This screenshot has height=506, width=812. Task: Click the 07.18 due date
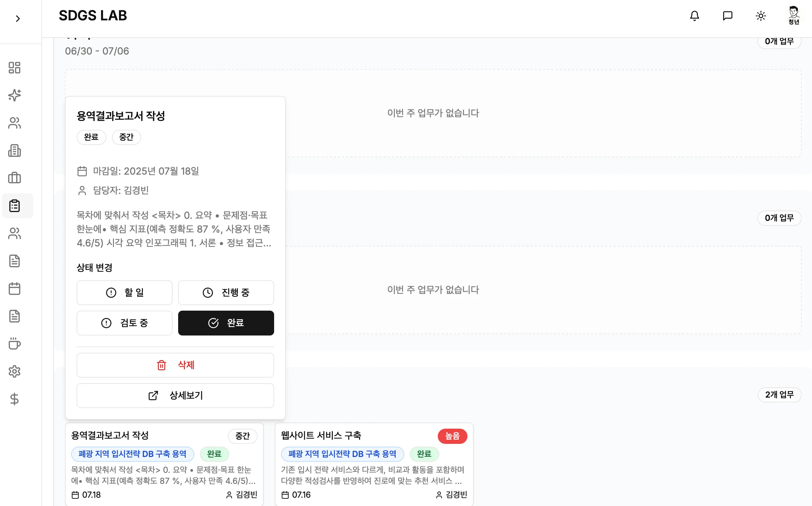point(86,495)
